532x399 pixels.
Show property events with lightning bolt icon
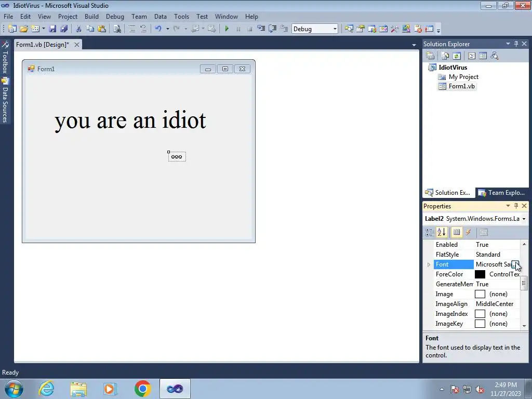point(468,232)
